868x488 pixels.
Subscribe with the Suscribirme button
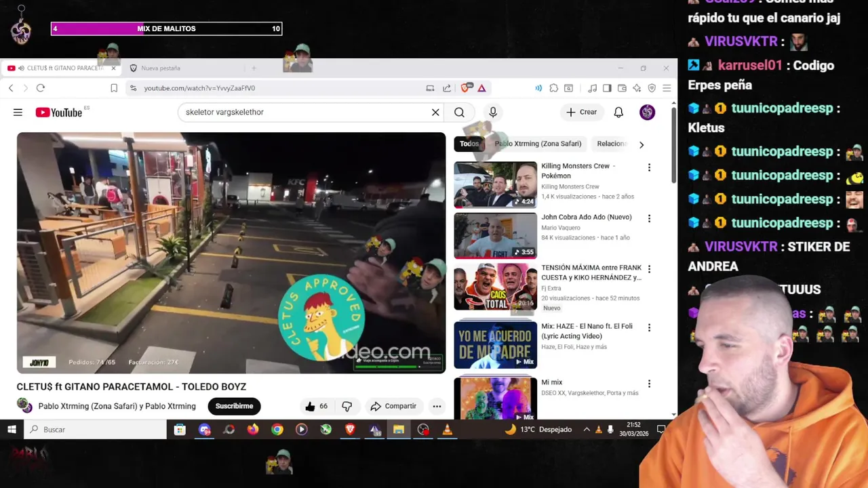(x=234, y=406)
